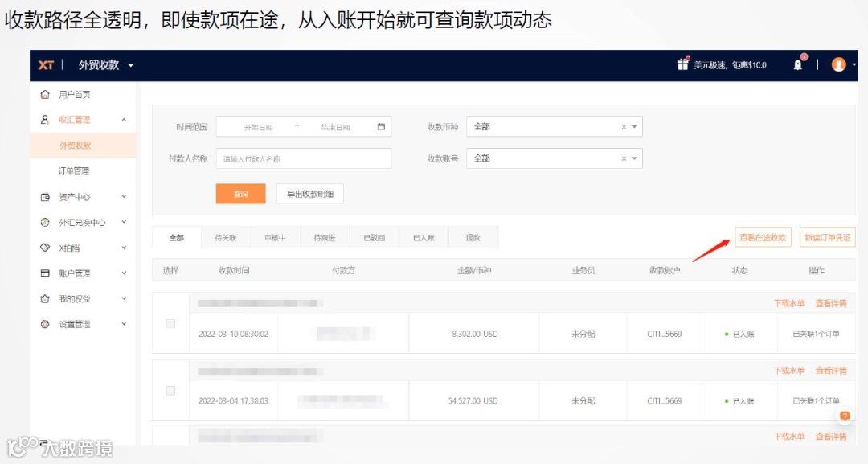Click the 新建订单凭证 button
Screen dimensions: 868x464
click(x=828, y=237)
